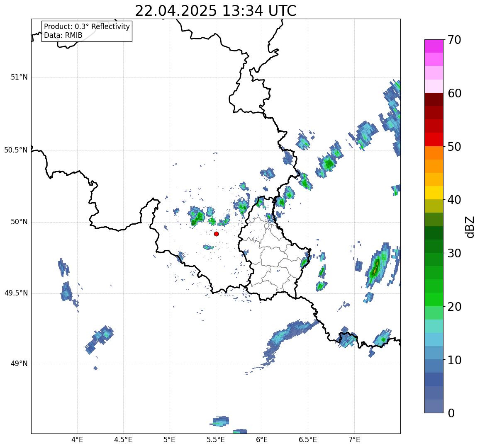Screen dimensions: 480x448
Task: Click the 6°E longitude label
Action: (262, 440)
